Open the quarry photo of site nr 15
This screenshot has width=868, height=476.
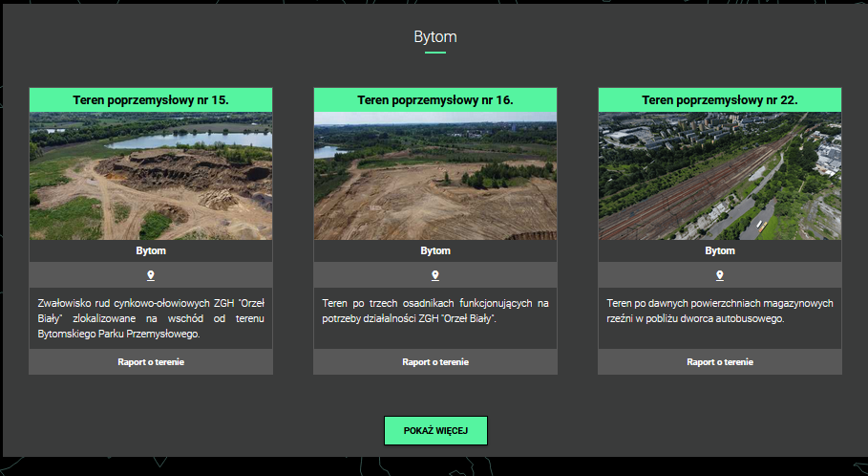click(151, 176)
